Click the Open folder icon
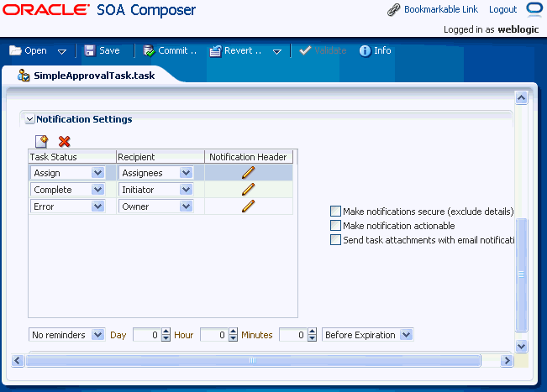This screenshot has width=547, height=392. 15,50
